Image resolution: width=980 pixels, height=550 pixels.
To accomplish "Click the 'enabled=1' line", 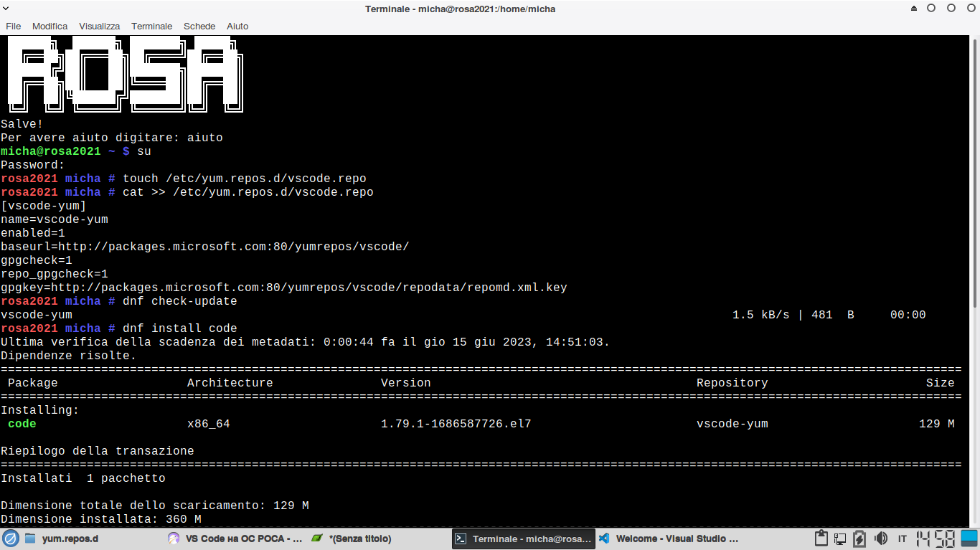I will pos(33,233).
